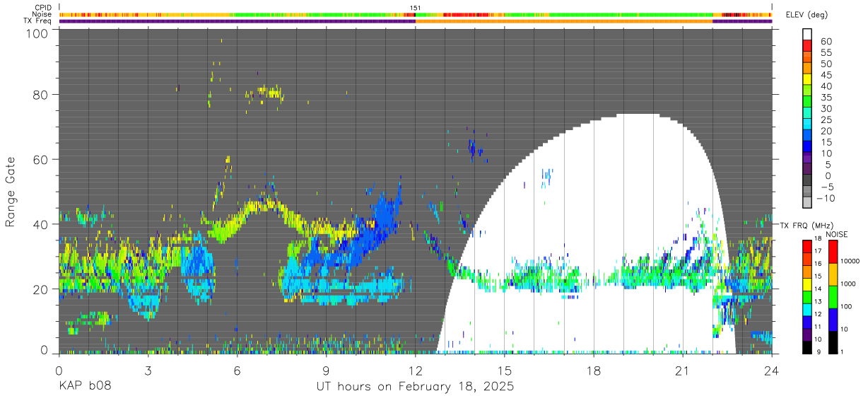The height and width of the screenshot is (401, 868).
Task: Click the Range Gate y-axis label
Action: 11,191
